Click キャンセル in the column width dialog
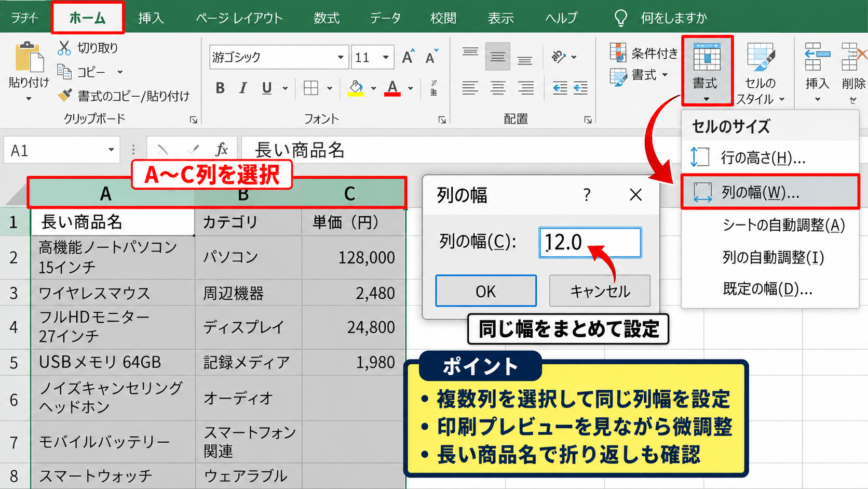The height and width of the screenshot is (489, 868). [600, 291]
